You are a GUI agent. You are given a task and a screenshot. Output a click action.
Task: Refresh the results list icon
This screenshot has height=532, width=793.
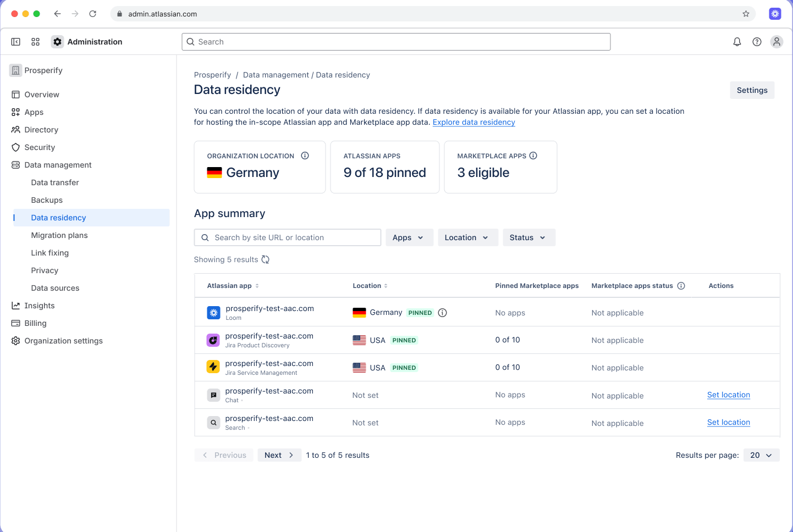point(265,259)
